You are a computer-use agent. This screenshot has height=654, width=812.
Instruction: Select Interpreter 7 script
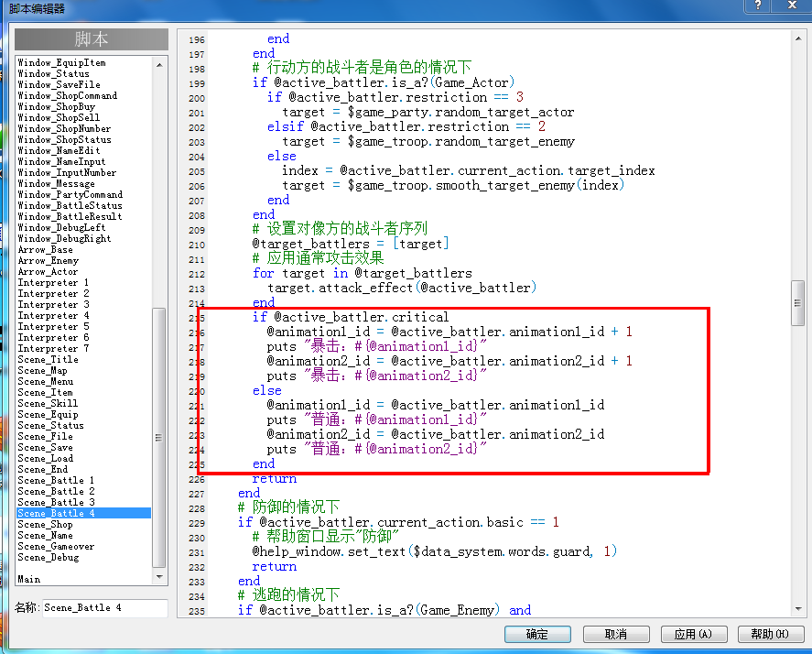[x=53, y=348]
